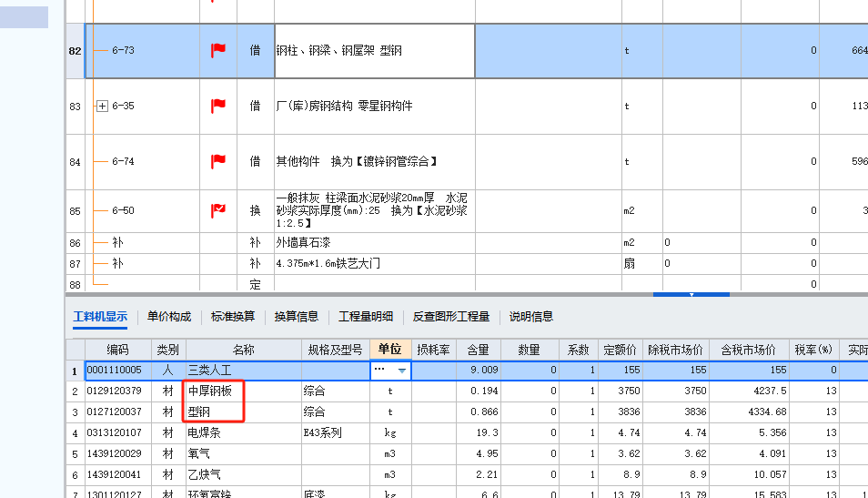Open the 工程量明细 tab
The width and height of the screenshot is (868, 498).
coord(366,316)
